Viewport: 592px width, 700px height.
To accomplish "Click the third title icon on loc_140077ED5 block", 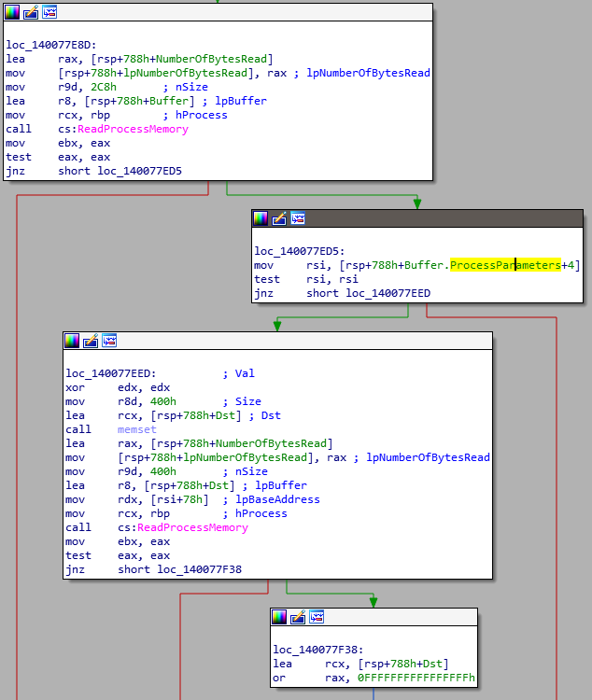I will [298, 218].
